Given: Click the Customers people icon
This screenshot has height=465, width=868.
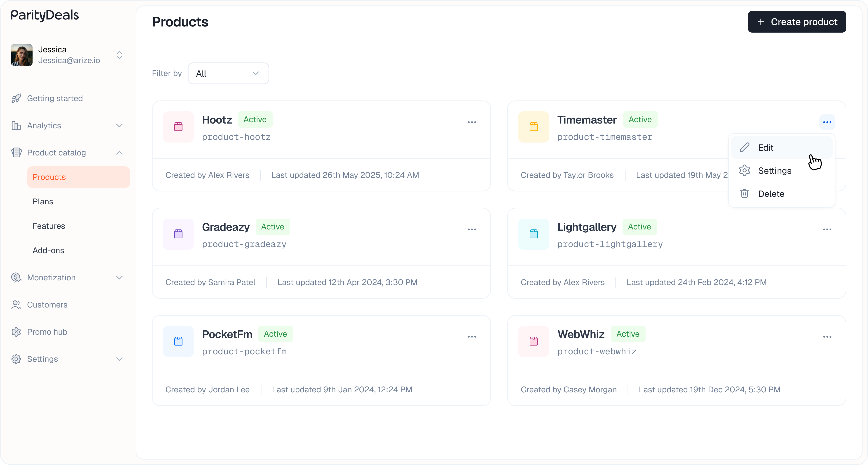Looking at the screenshot, I should click(16, 305).
